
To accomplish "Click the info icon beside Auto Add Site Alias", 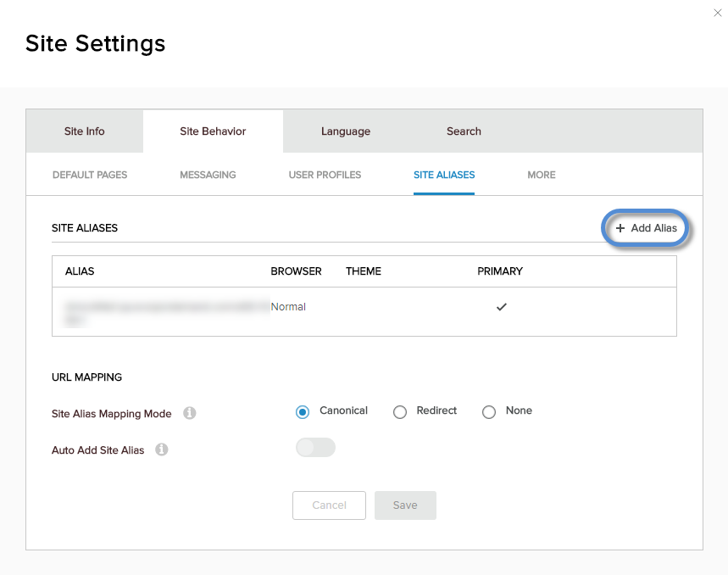I will pos(161,450).
